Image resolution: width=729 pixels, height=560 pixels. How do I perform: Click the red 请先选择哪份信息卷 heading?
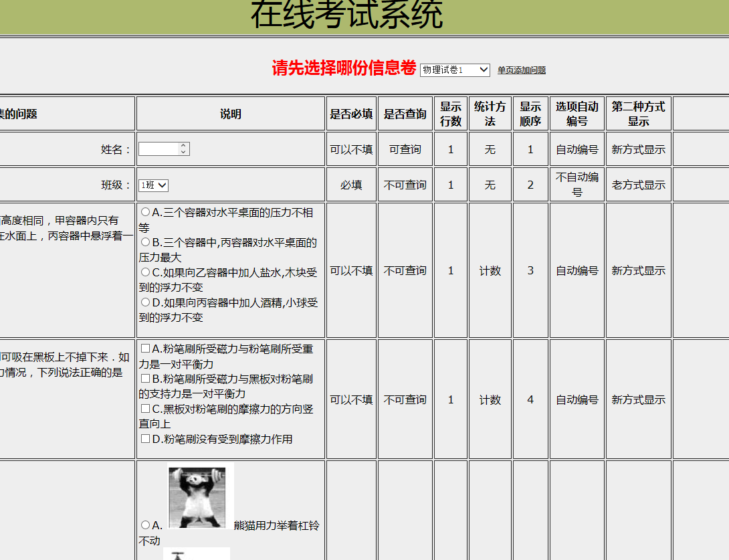[x=344, y=68]
